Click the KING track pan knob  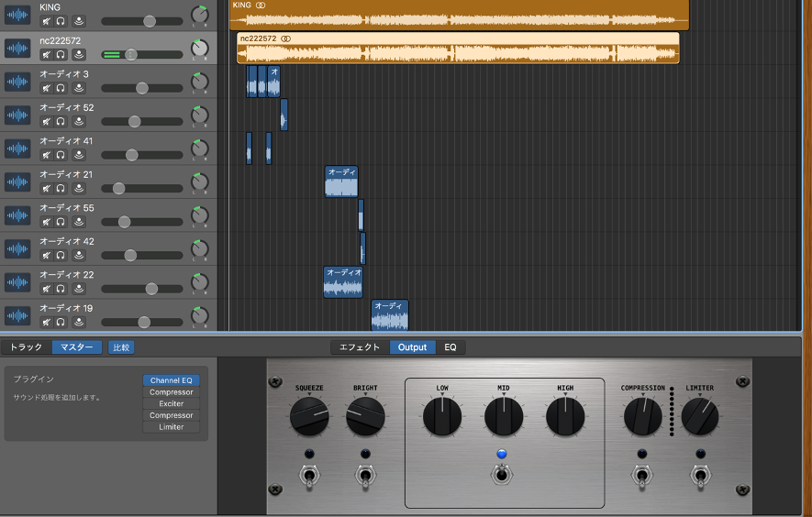pos(199,15)
